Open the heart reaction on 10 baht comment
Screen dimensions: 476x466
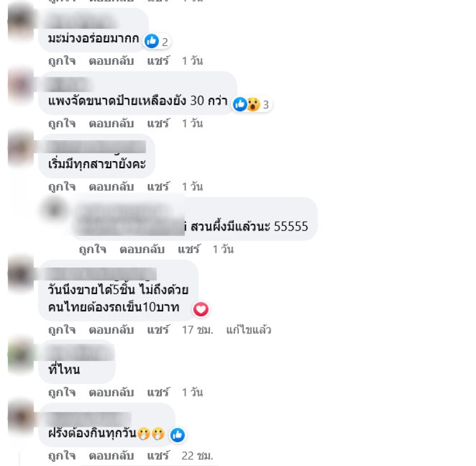coord(201,309)
